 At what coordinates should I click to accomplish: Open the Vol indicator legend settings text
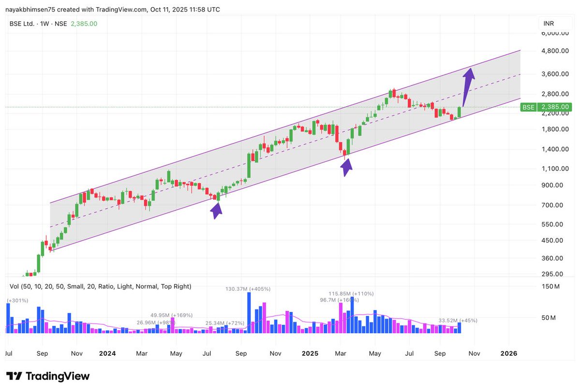click(x=101, y=286)
